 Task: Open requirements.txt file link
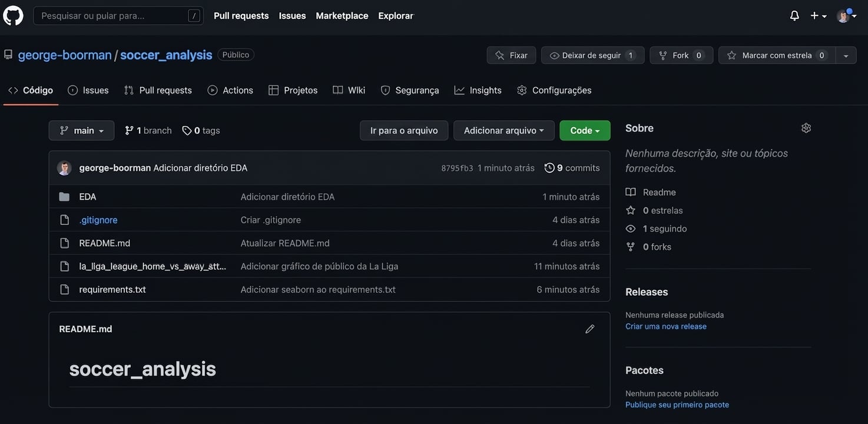(112, 288)
